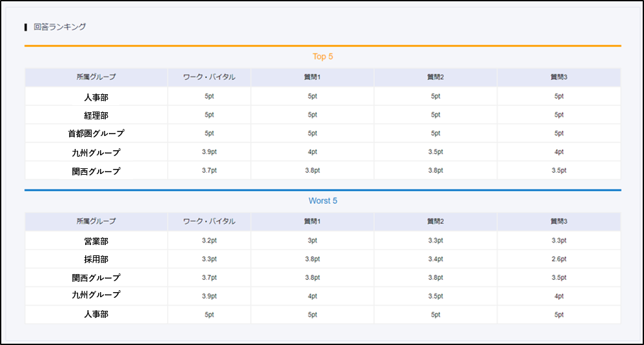Screen dimensions: 644x345
Task: Select the blue Worst 5 heading
Action: pyautogui.click(x=323, y=201)
